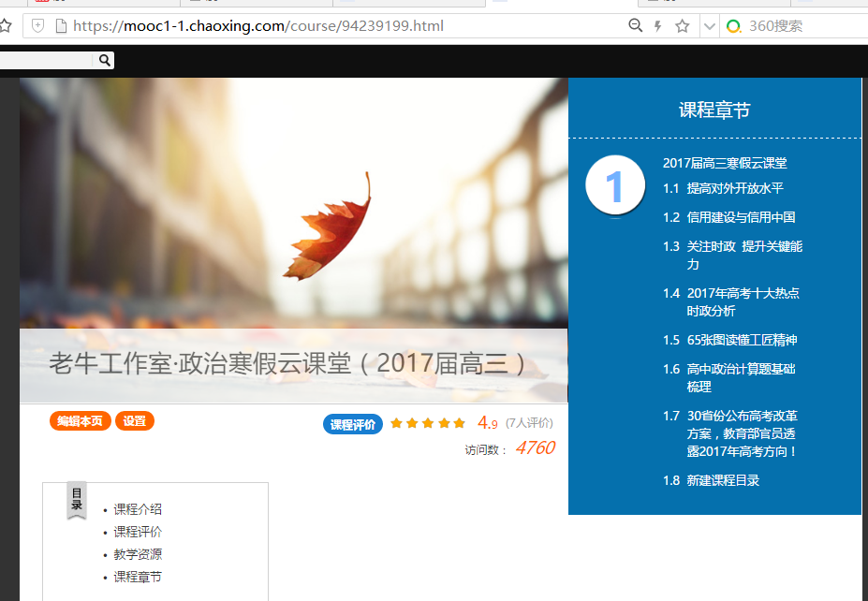The image size is (868, 601).
Task: Click the chapter number 1 circle icon
Action: [x=615, y=185]
